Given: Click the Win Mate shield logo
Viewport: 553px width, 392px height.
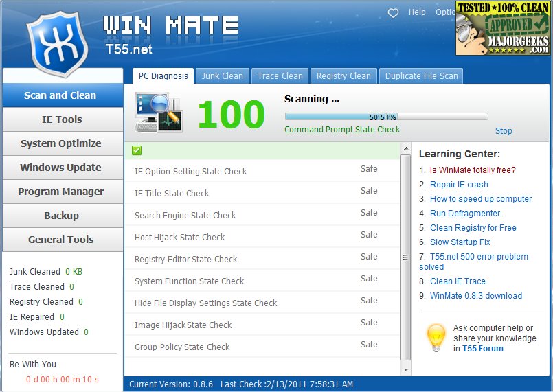Looking at the screenshot, I should (x=58, y=44).
